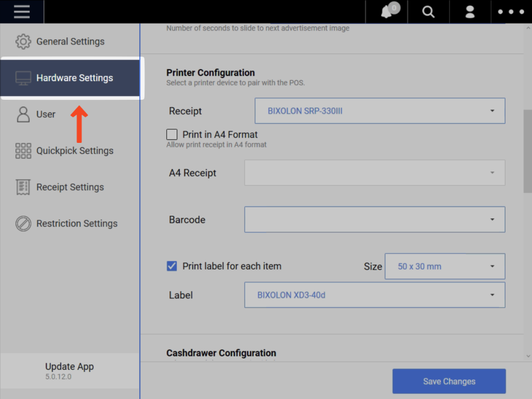Open search with magnifier icon

[x=429, y=12]
